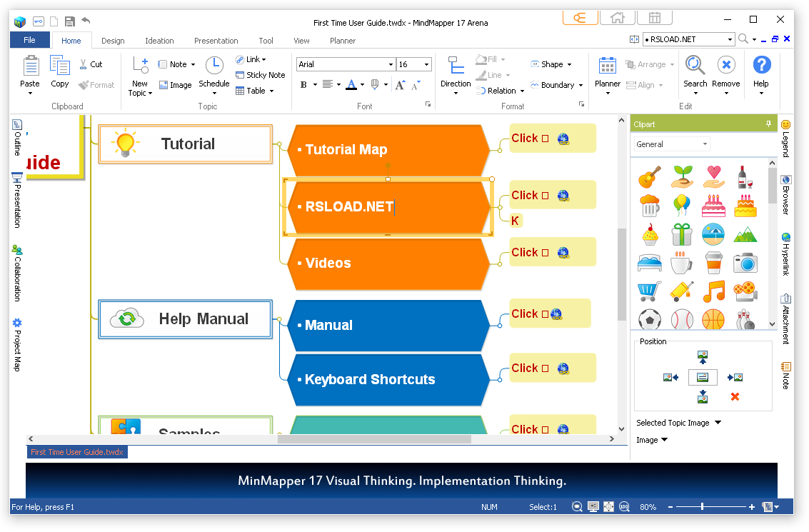Click the Search magnifier icon
This screenshot has height=532, width=809.
click(695, 66)
